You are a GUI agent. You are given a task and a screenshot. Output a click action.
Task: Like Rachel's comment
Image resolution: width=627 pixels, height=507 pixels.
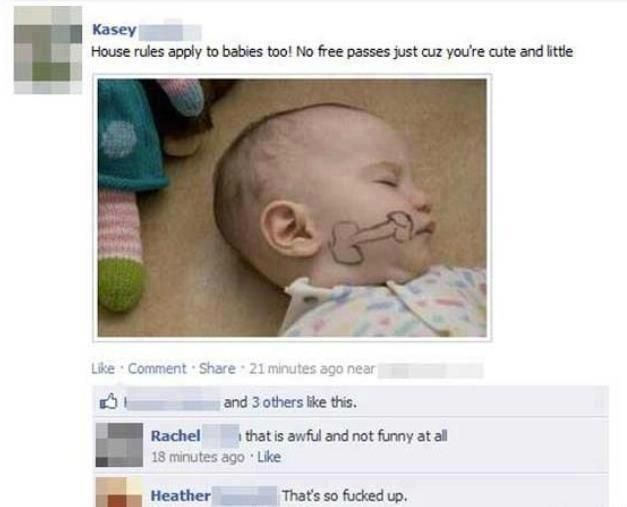[x=269, y=457]
